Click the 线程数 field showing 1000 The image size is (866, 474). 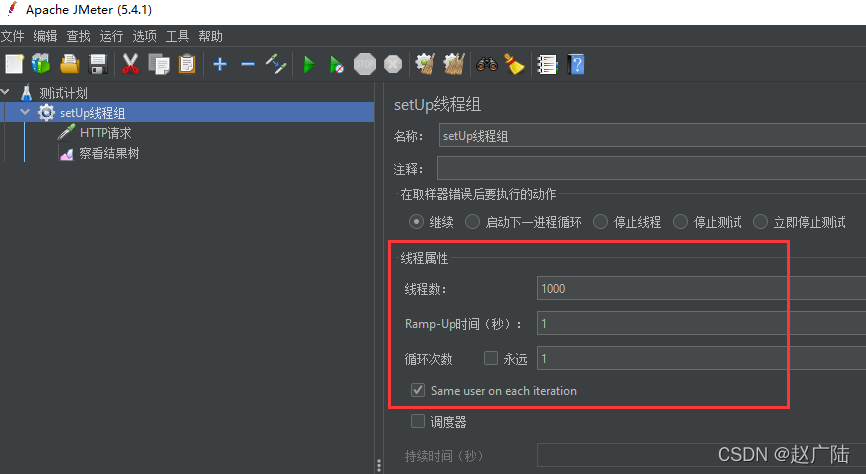701,288
